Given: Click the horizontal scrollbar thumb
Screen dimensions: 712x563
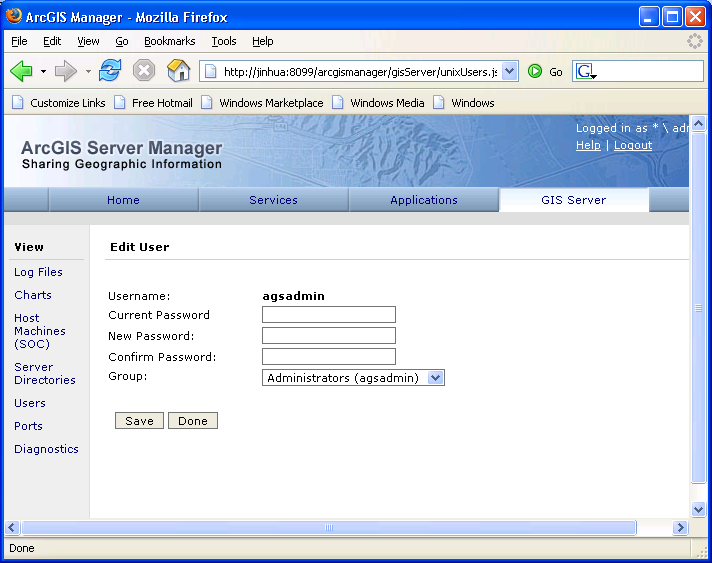Looking at the screenshot, I should 328,527.
